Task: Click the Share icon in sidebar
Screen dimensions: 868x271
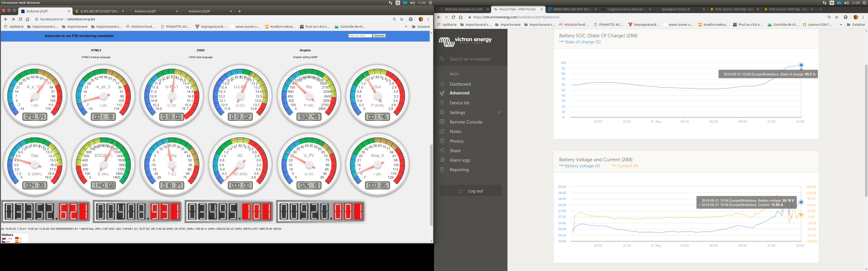Action: click(x=442, y=150)
